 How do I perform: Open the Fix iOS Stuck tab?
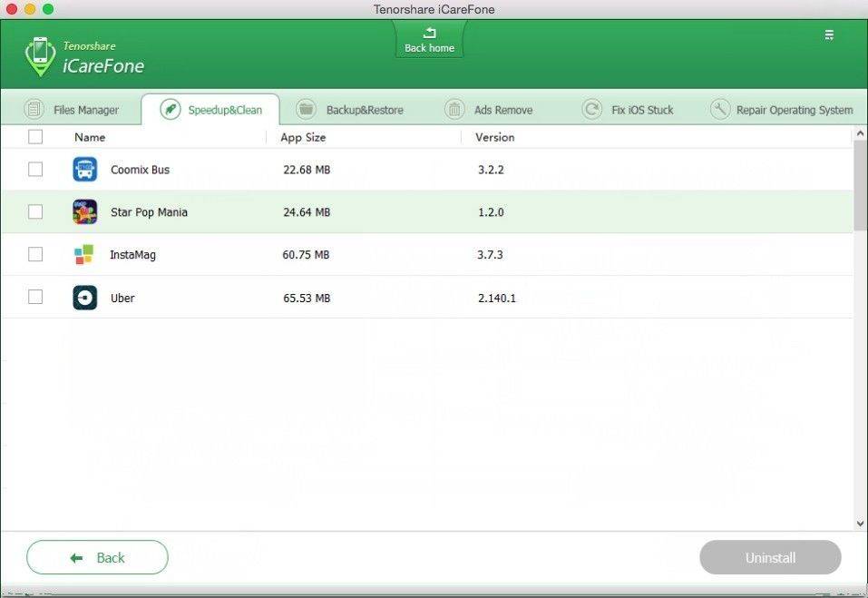click(628, 110)
